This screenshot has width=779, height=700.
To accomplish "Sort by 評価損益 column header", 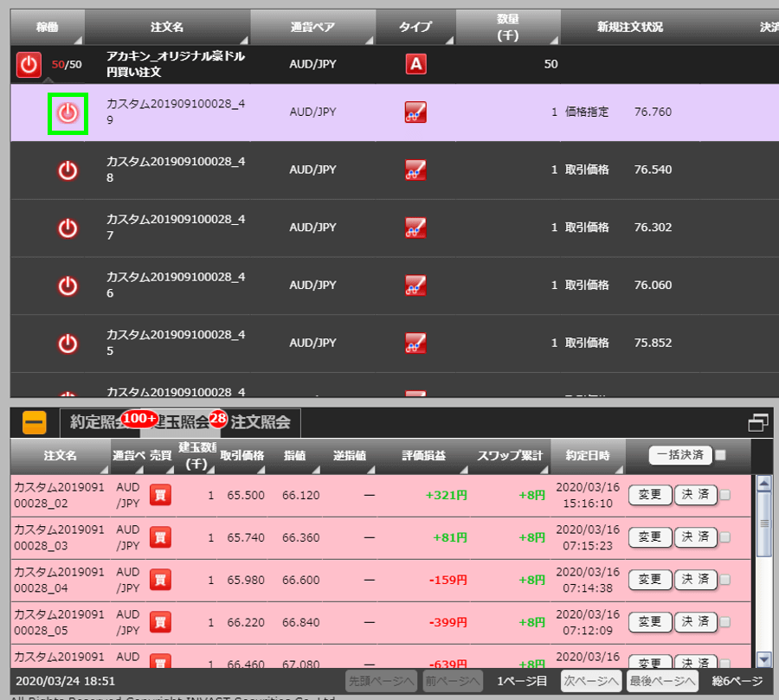I will coord(423,456).
